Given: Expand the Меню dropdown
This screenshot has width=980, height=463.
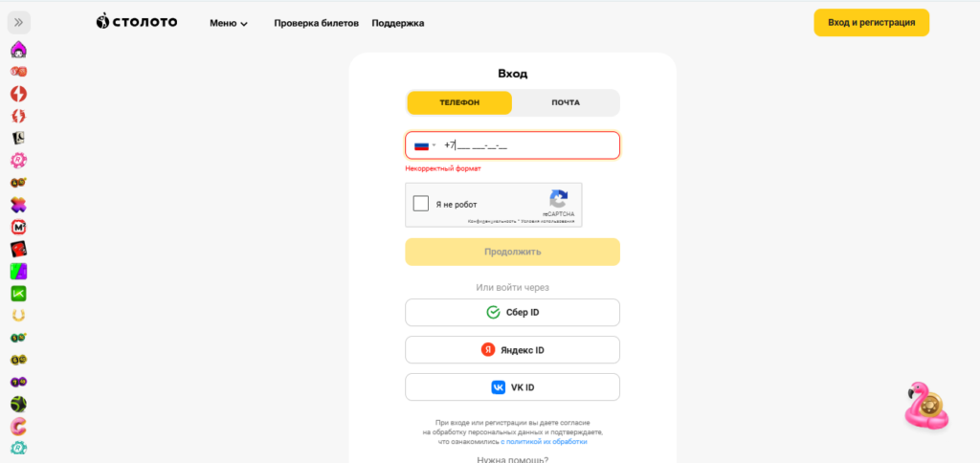Looking at the screenshot, I should click(x=228, y=23).
